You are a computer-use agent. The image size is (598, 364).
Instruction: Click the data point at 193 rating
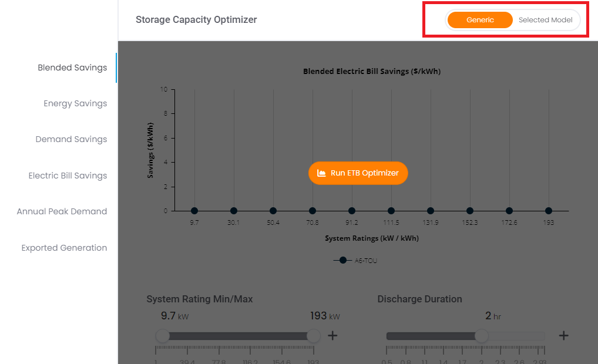549,211
